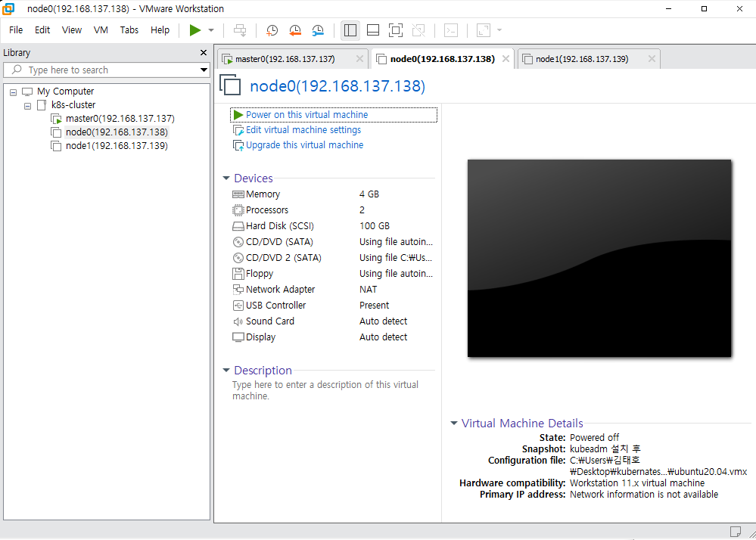Viewport: 756px width, 540px height.
Task: Click the virtual machine screen thumbnail
Action: [x=599, y=258]
